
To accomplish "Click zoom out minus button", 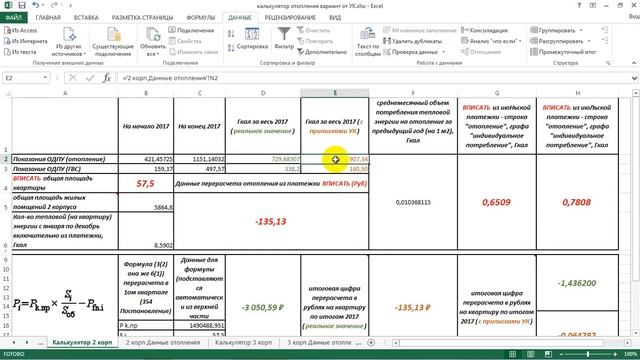I will click(x=561, y=354).
